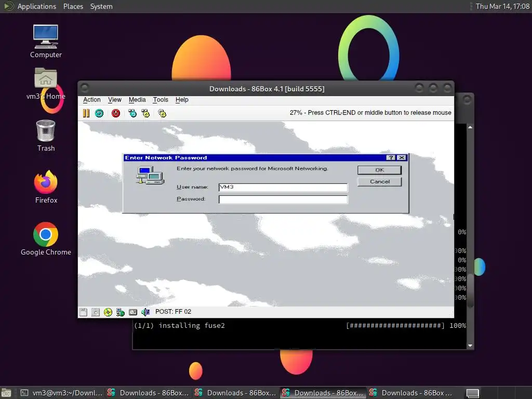Click the network computers icon in password dialog
This screenshot has width=532, height=399.
coord(150,175)
